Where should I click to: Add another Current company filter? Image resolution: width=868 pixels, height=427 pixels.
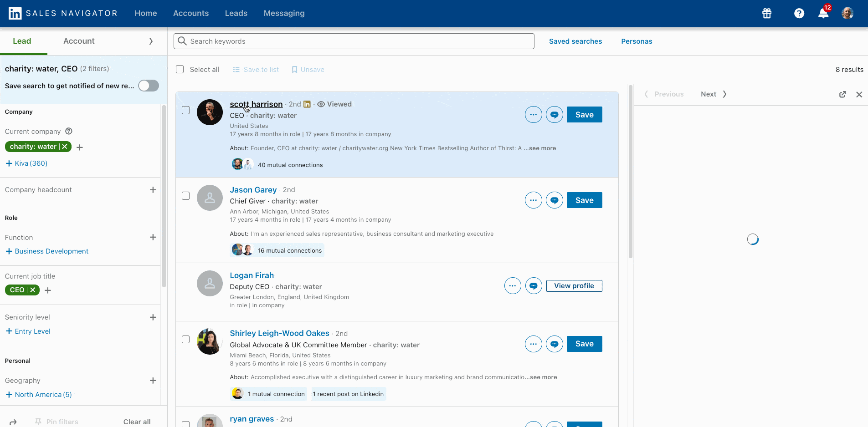tap(80, 147)
